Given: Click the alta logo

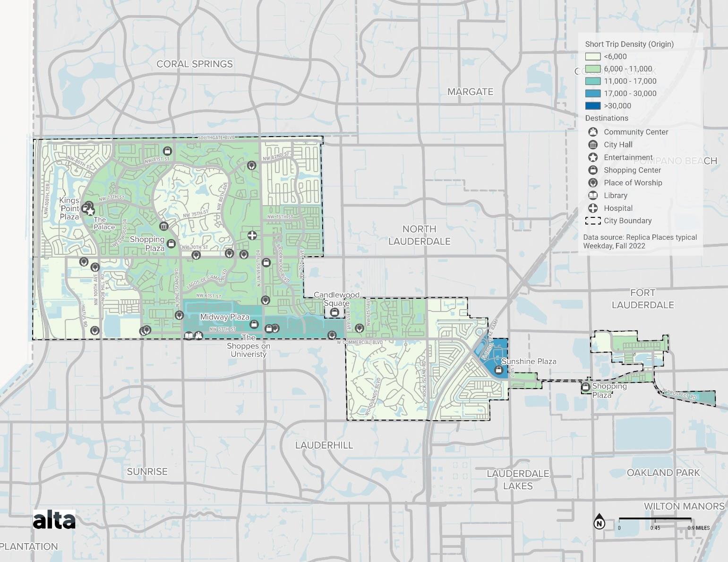Looking at the screenshot, I should tap(54, 520).
